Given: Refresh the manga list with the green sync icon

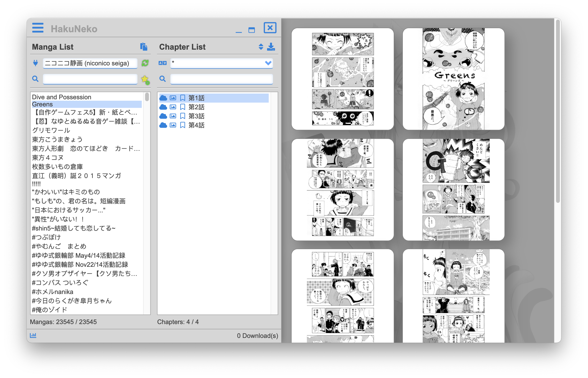Looking at the screenshot, I should (145, 63).
